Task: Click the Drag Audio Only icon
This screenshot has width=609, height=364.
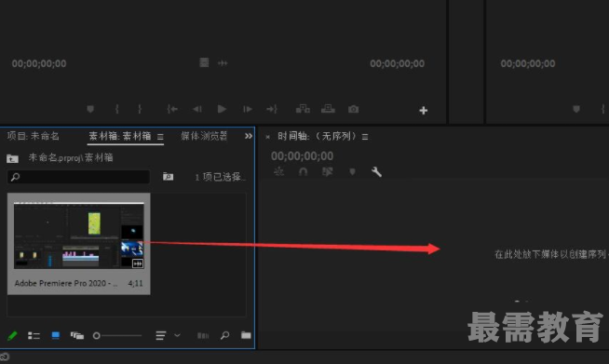Action: point(223,63)
